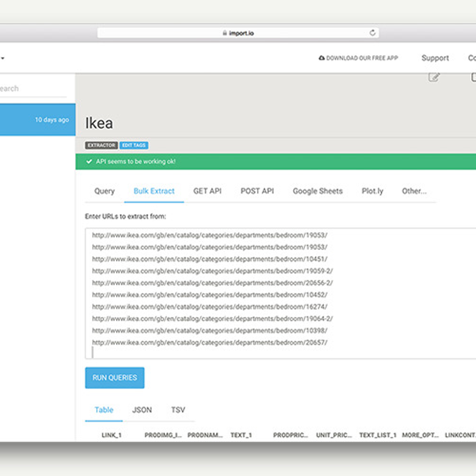Click the 'API seems to be working ok!' message

(136, 161)
